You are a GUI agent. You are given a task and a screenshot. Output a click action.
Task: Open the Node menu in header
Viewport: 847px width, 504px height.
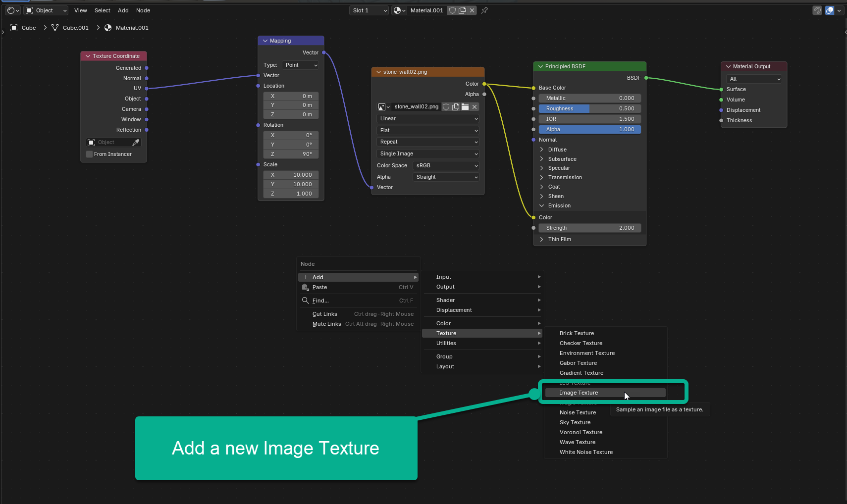click(x=143, y=10)
